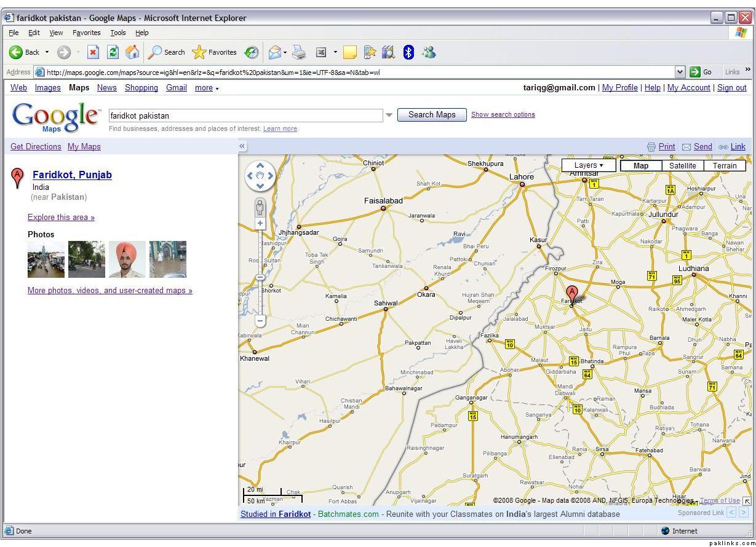Click the turbaned man photo thumbnail
This screenshot has height=547, width=756.
[127, 259]
